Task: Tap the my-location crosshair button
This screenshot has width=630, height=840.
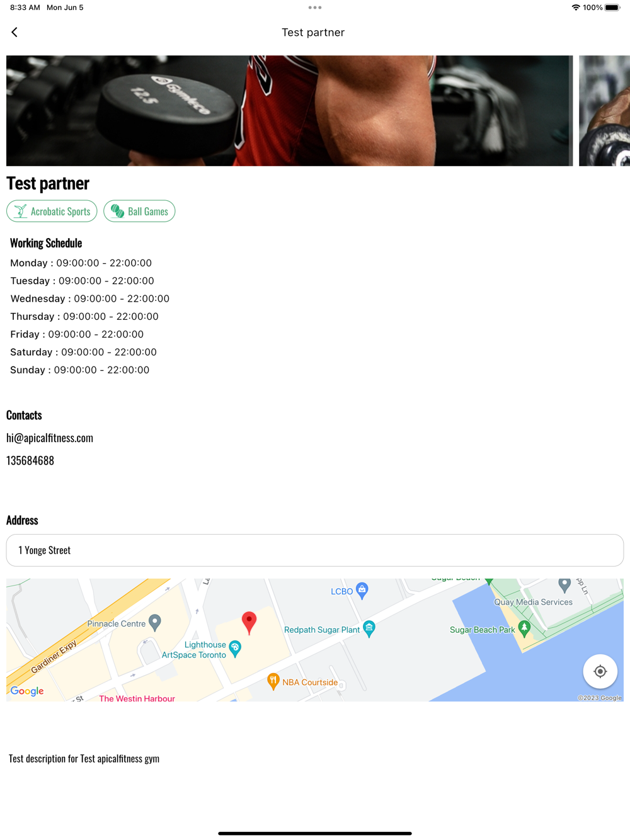Action: point(600,671)
